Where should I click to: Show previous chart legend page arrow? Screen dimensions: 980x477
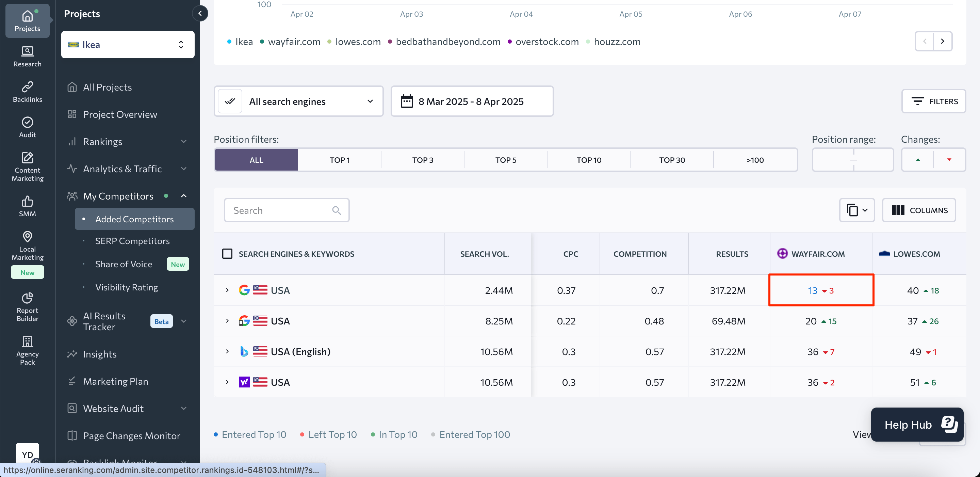pos(925,41)
